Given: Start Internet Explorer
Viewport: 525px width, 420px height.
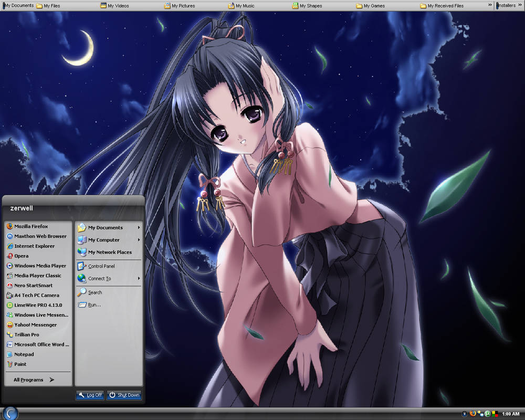Looking at the screenshot, I should click(x=38, y=246).
